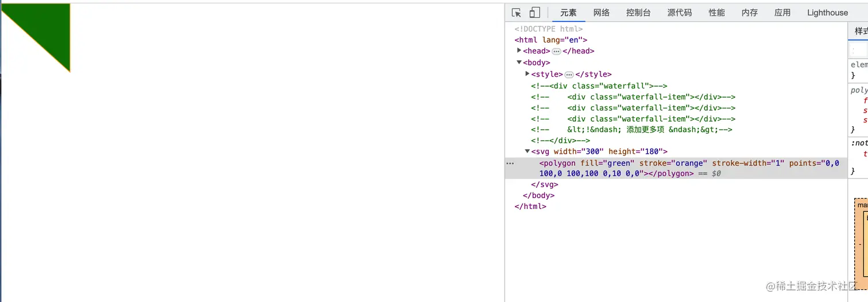Select the <!DOCTYPE html> line
Screen dimensions: 868x302
(x=548, y=29)
